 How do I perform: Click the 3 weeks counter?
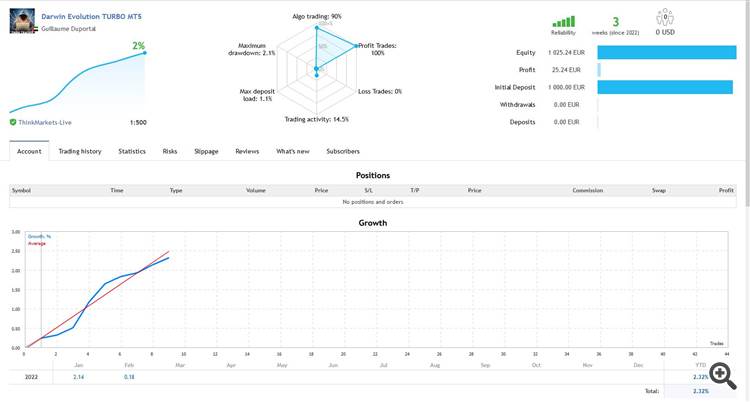click(616, 22)
